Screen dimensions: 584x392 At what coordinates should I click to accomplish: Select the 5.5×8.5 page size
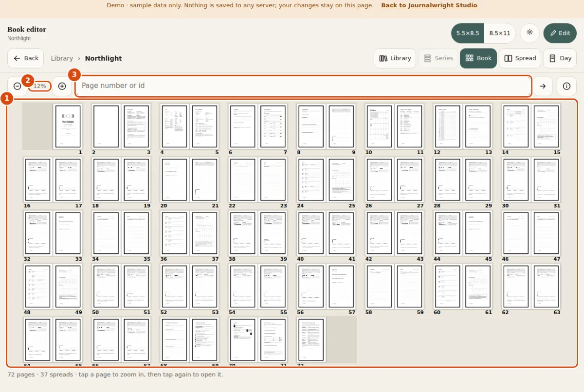click(x=468, y=33)
